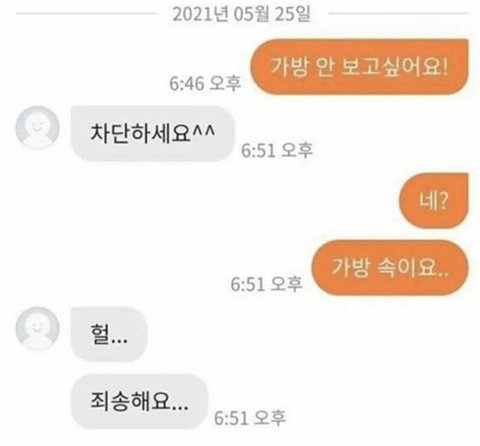
Task: Click the word 가방 in the first orange message
Action: point(290,67)
